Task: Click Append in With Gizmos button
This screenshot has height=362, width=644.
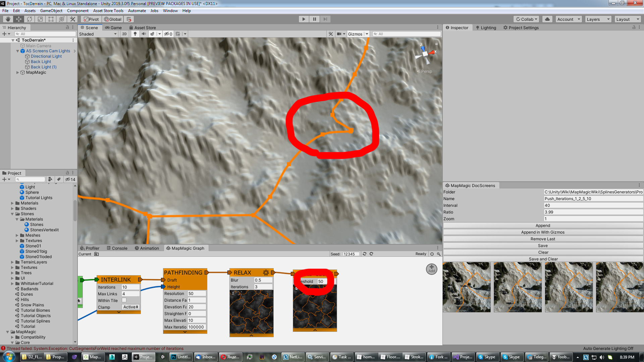Action: click(543, 232)
